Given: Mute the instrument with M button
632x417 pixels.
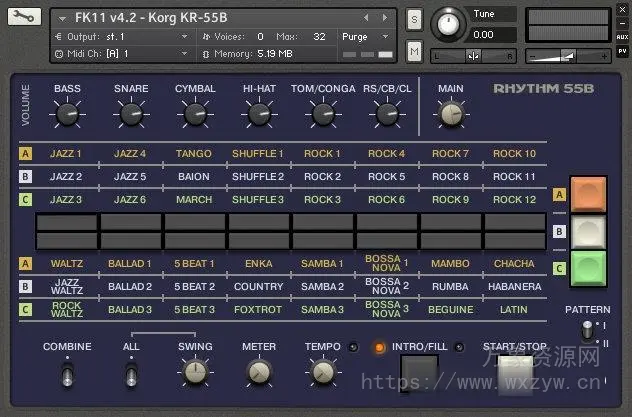Looking at the screenshot, I should click(414, 52).
